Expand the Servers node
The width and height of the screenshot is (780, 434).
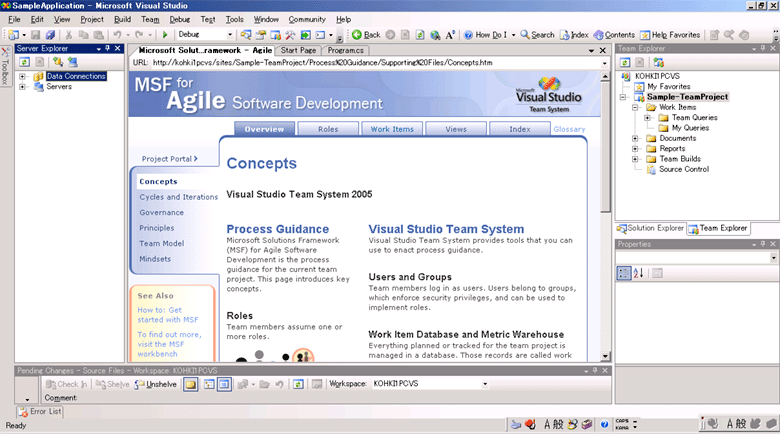click(x=22, y=87)
